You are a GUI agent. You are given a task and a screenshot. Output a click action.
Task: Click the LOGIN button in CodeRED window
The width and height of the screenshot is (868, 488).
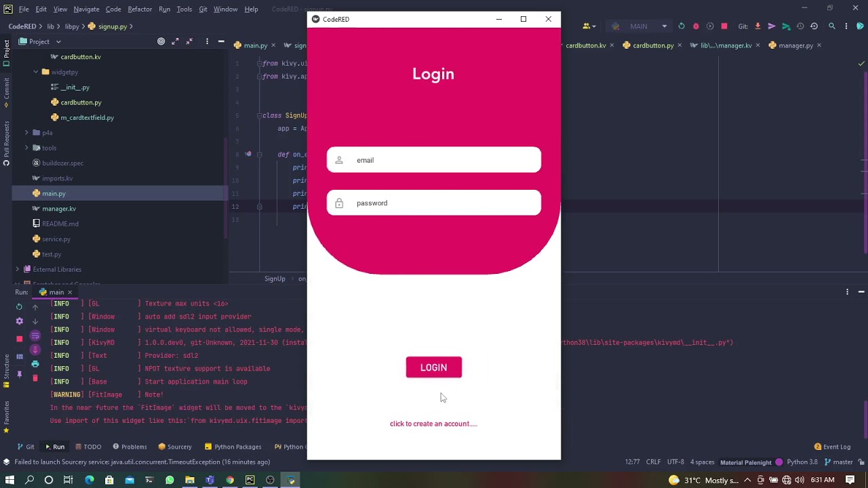click(434, 367)
